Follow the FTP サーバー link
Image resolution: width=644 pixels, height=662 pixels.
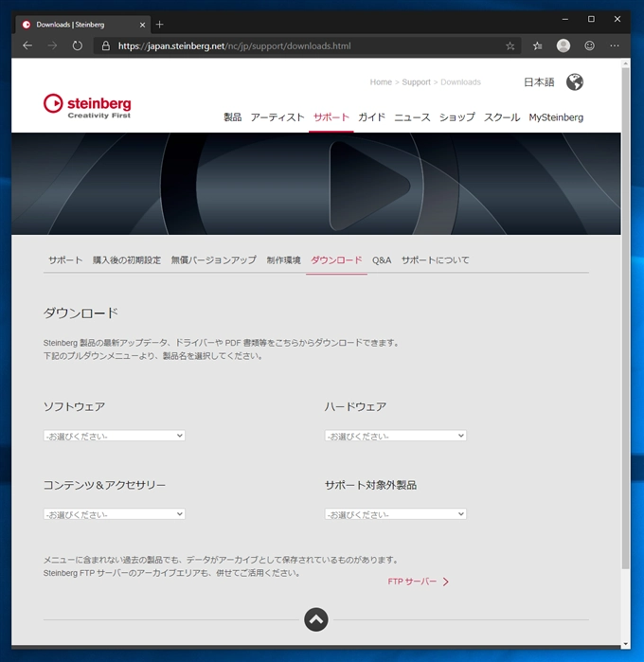click(412, 581)
